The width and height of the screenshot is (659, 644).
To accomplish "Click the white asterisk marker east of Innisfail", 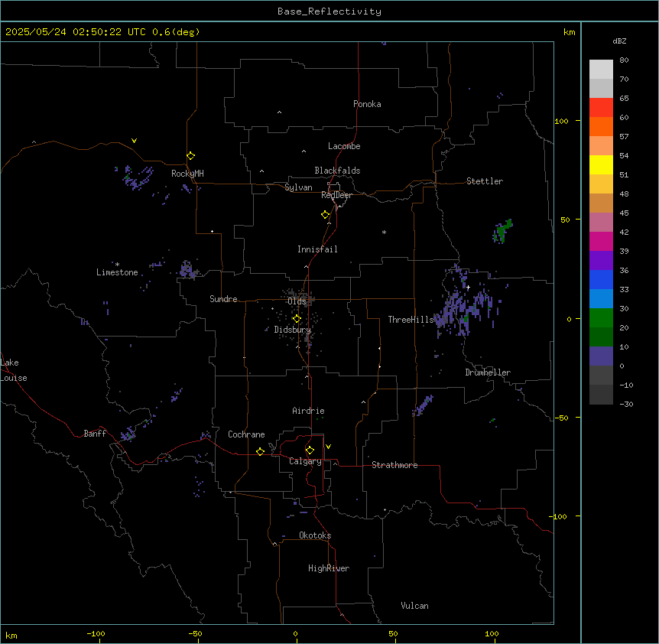I will [x=384, y=232].
